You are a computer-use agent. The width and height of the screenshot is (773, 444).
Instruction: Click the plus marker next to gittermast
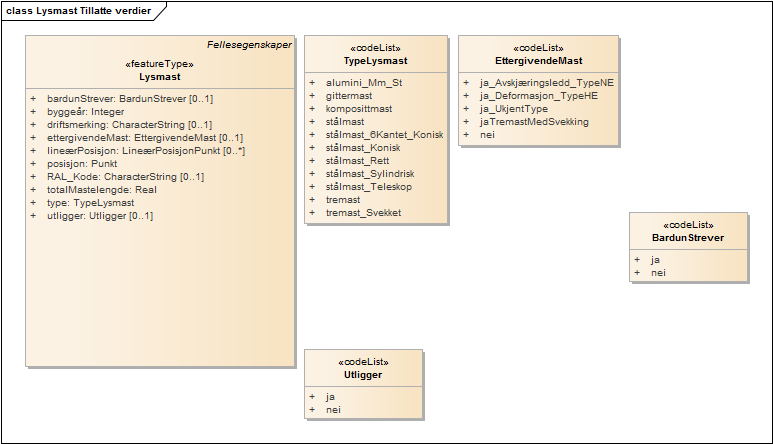point(312,95)
